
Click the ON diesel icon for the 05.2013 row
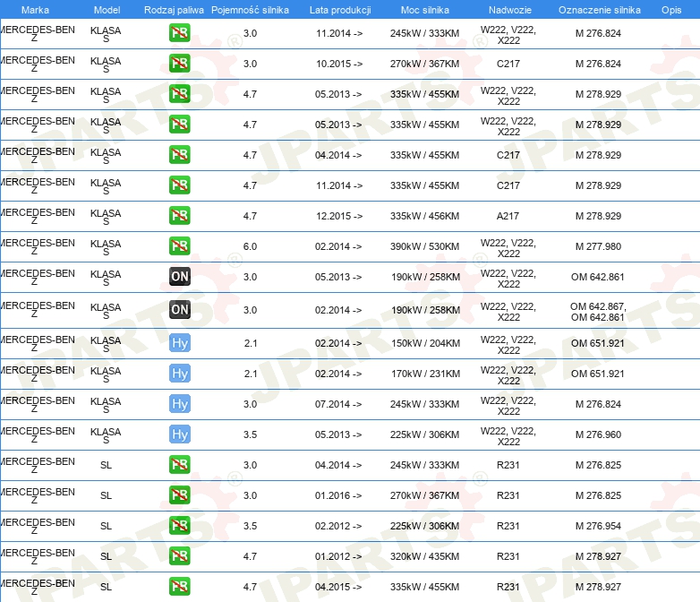click(179, 277)
